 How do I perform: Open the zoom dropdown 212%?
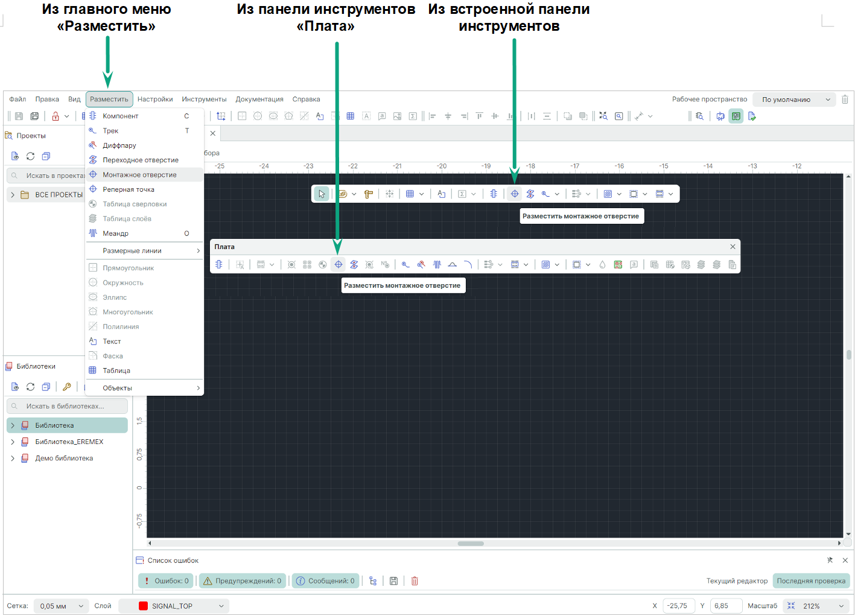pos(816,606)
